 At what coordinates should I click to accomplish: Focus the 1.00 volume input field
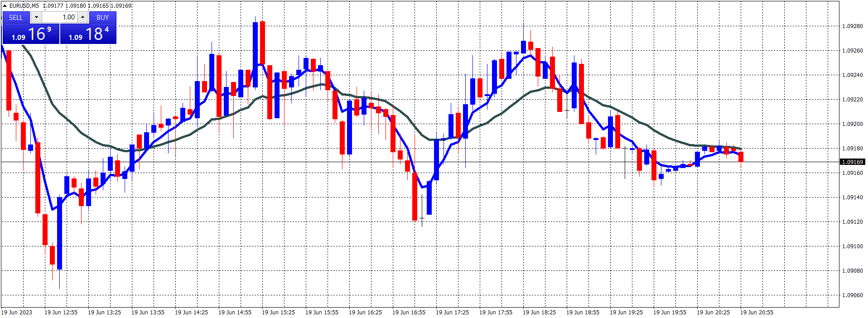tap(60, 17)
